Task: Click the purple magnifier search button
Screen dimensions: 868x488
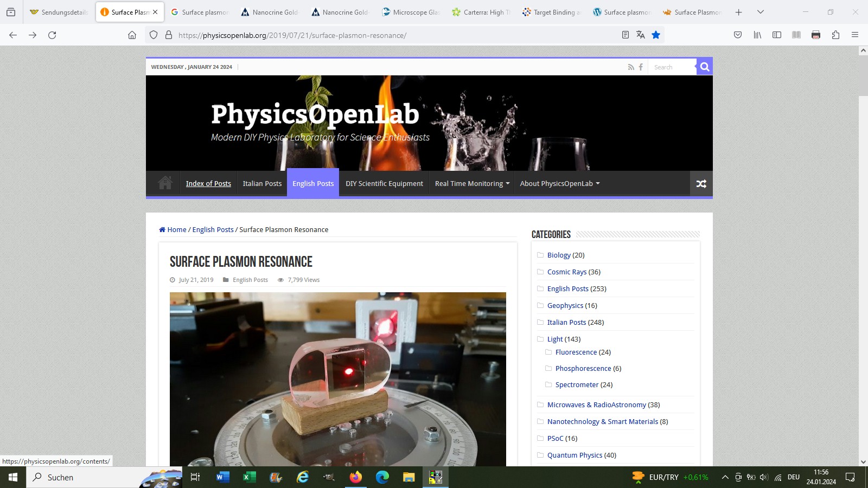Action: click(x=705, y=67)
